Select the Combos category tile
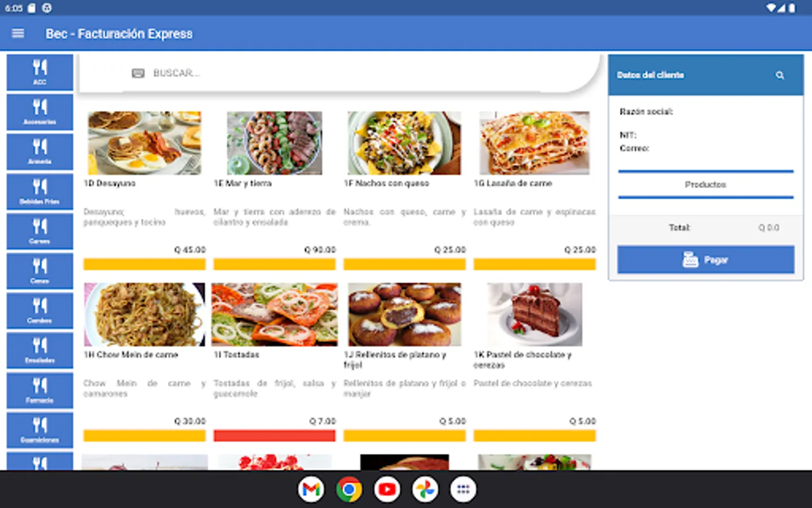The height and width of the screenshot is (508, 812). (40, 311)
